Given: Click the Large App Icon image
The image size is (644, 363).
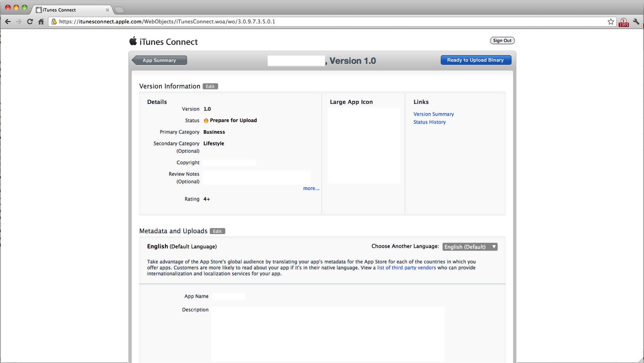Looking at the screenshot, I should point(364,145).
